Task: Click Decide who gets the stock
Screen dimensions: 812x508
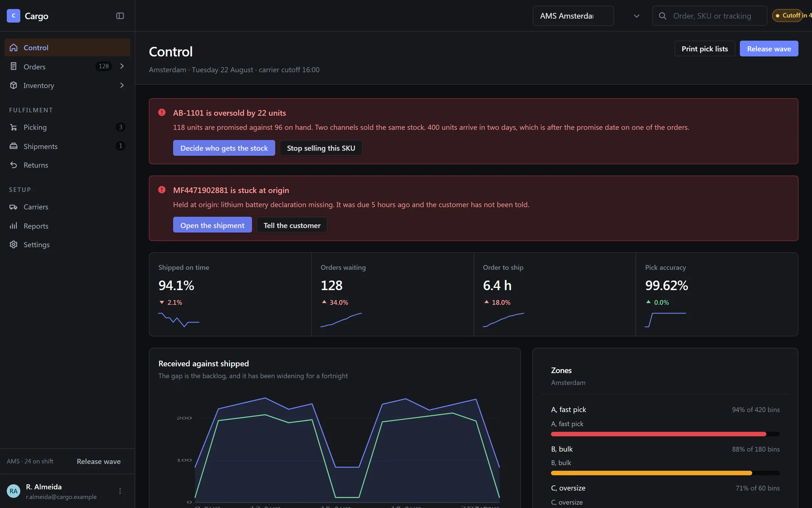Action: pos(224,148)
